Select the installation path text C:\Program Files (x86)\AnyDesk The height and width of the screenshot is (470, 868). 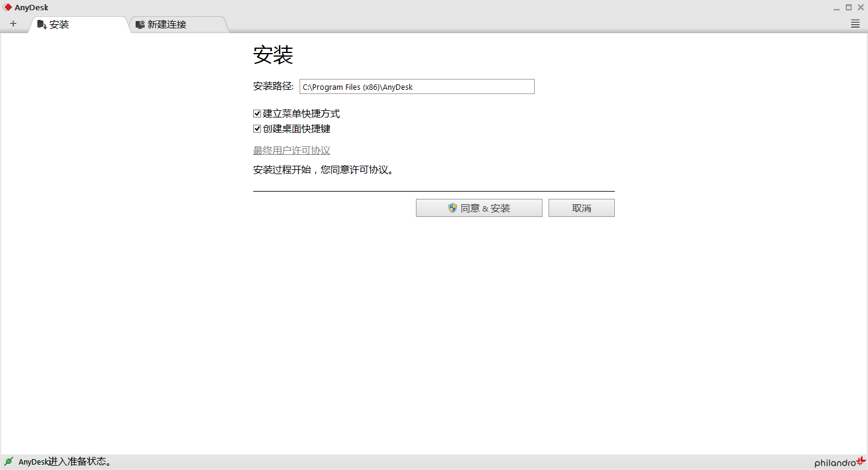click(x=357, y=86)
